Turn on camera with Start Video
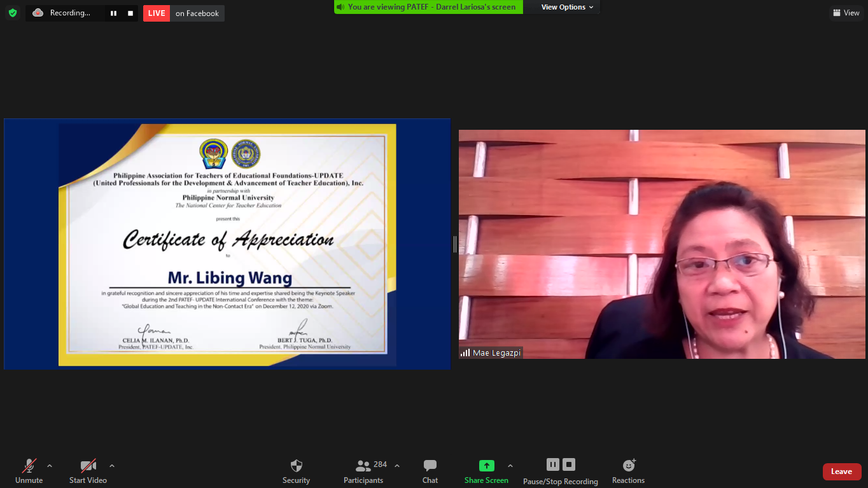Screen dimensions: 868x488 pyautogui.click(x=88, y=471)
